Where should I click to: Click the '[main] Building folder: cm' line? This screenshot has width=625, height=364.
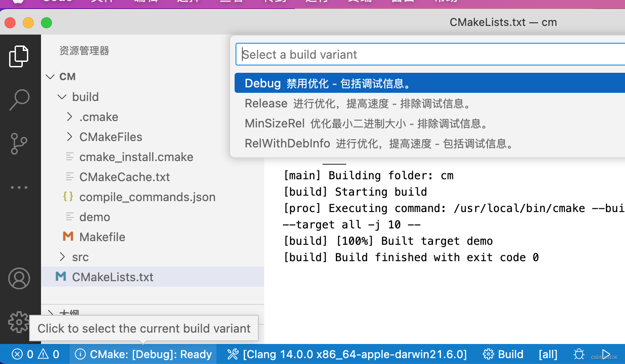point(368,175)
